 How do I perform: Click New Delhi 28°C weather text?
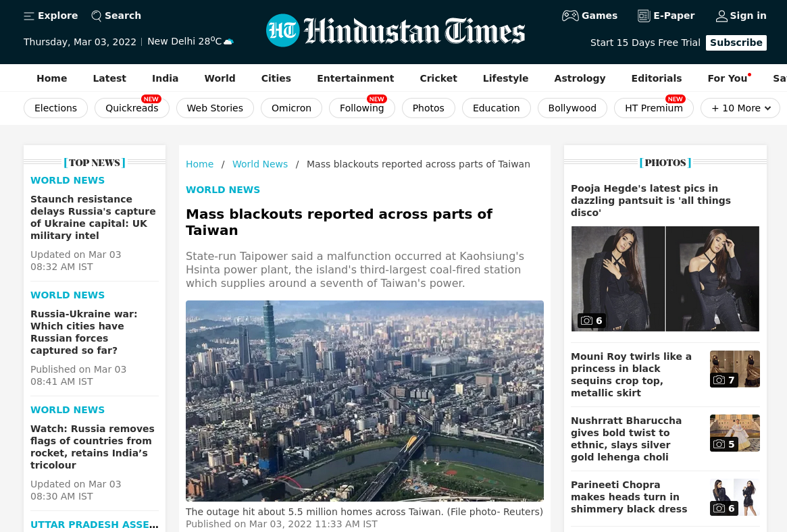(184, 42)
